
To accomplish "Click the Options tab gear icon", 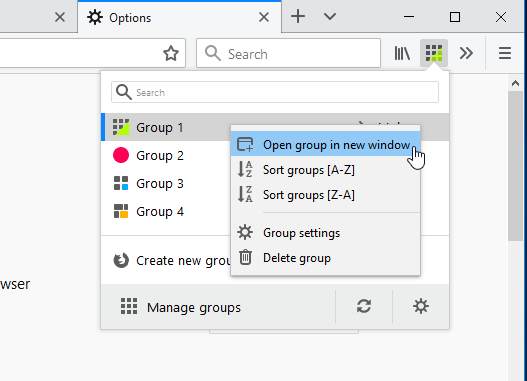I will click(95, 17).
